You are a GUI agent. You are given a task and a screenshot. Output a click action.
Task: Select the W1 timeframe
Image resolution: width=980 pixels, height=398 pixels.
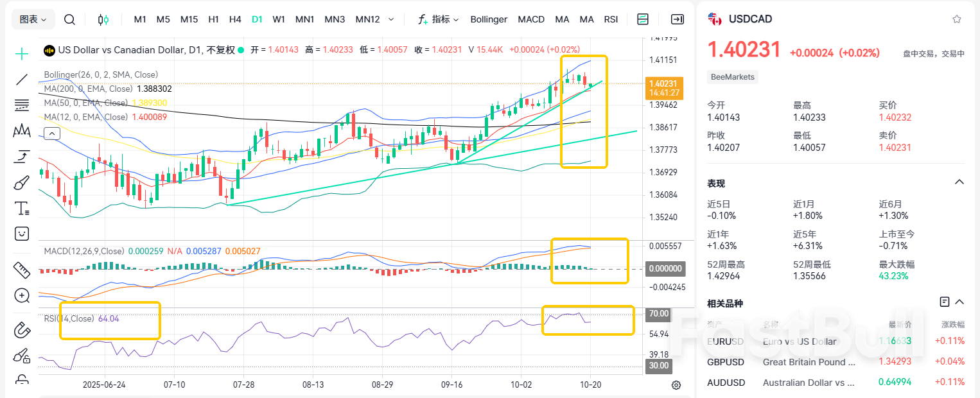pyautogui.click(x=279, y=19)
